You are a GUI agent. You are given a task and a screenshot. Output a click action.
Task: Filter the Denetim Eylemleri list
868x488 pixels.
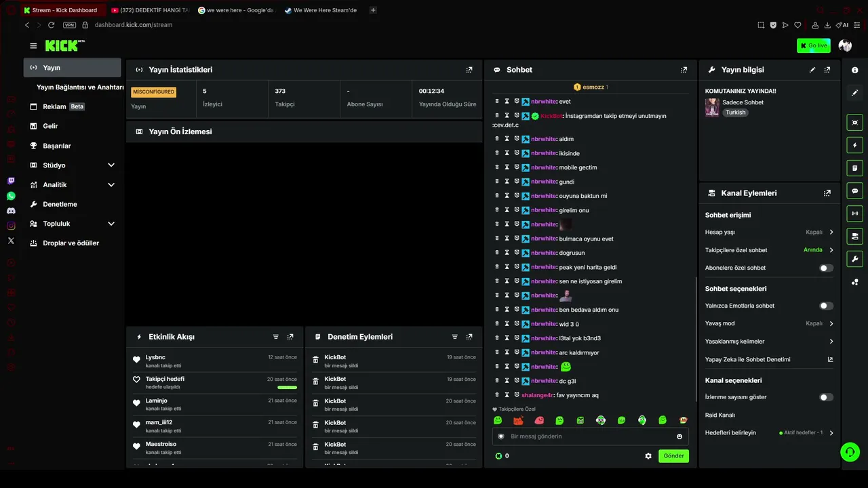pos(454,337)
